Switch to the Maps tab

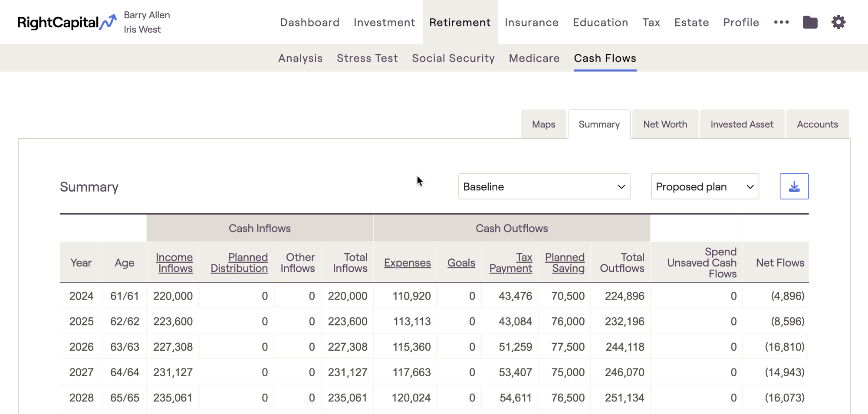(x=544, y=124)
